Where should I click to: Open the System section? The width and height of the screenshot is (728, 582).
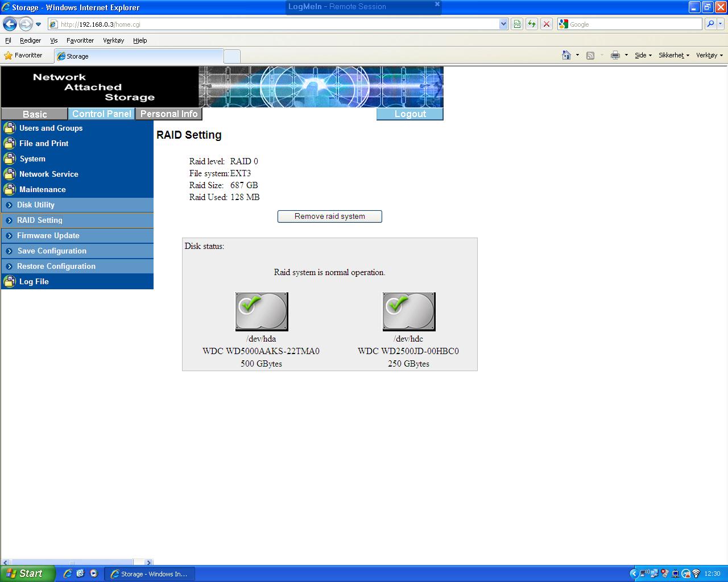pyautogui.click(x=32, y=159)
